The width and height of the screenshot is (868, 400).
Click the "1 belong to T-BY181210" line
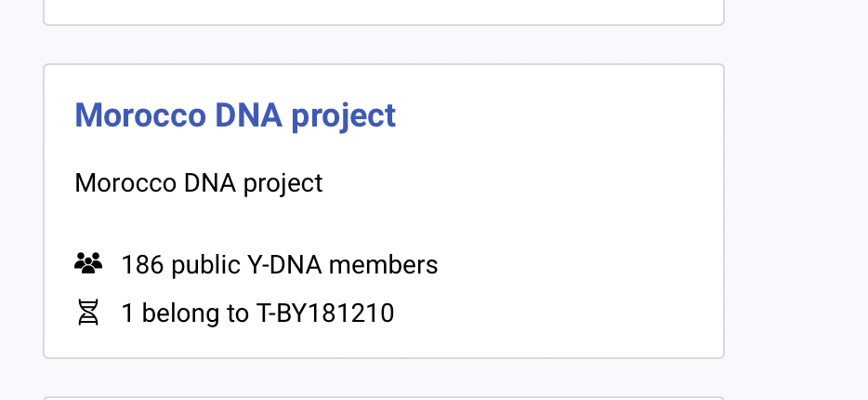pyautogui.click(x=257, y=313)
